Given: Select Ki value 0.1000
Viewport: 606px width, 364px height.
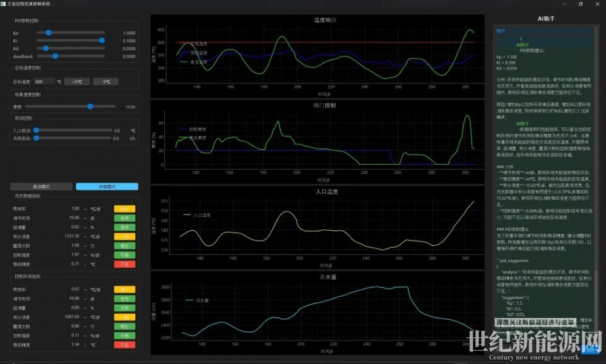Looking at the screenshot, I should click(x=128, y=41).
